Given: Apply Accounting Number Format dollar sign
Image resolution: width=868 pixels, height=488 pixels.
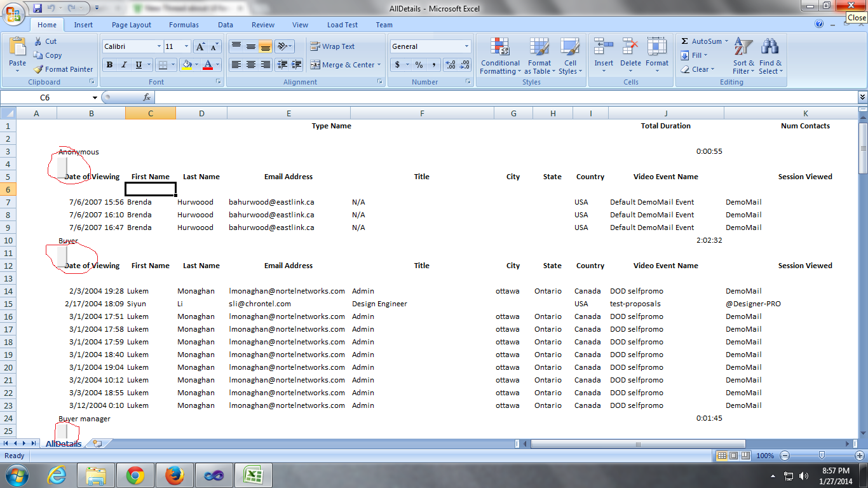Looking at the screenshot, I should pos(397,65).
